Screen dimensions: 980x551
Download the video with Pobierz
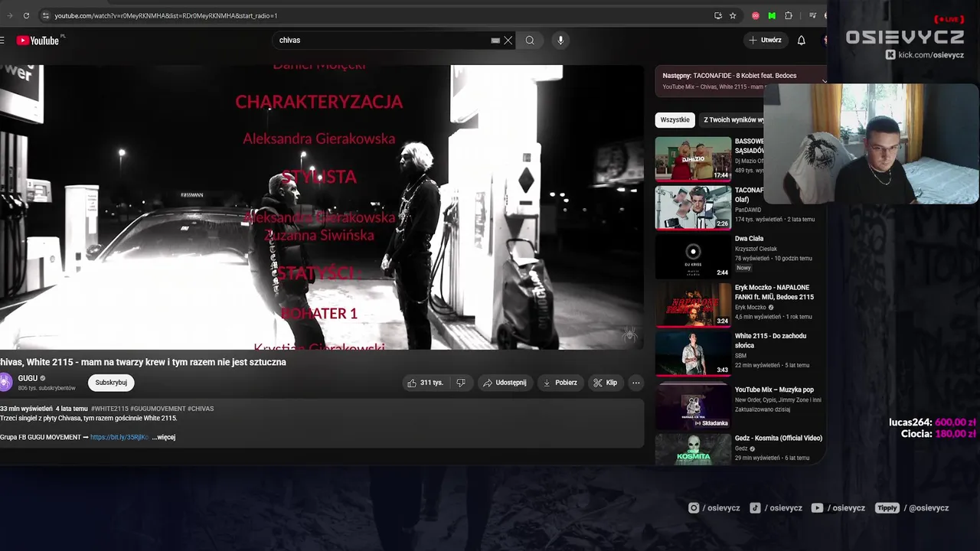point(559,383)
